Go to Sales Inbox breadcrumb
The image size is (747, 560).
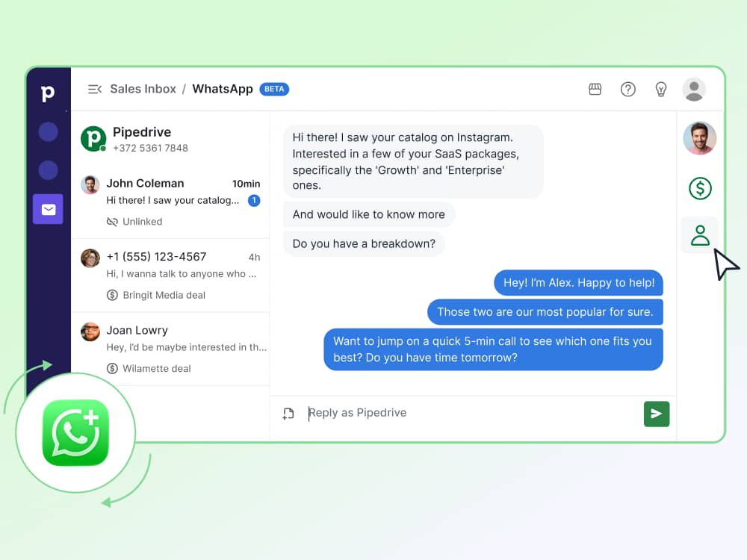(143, 89)
